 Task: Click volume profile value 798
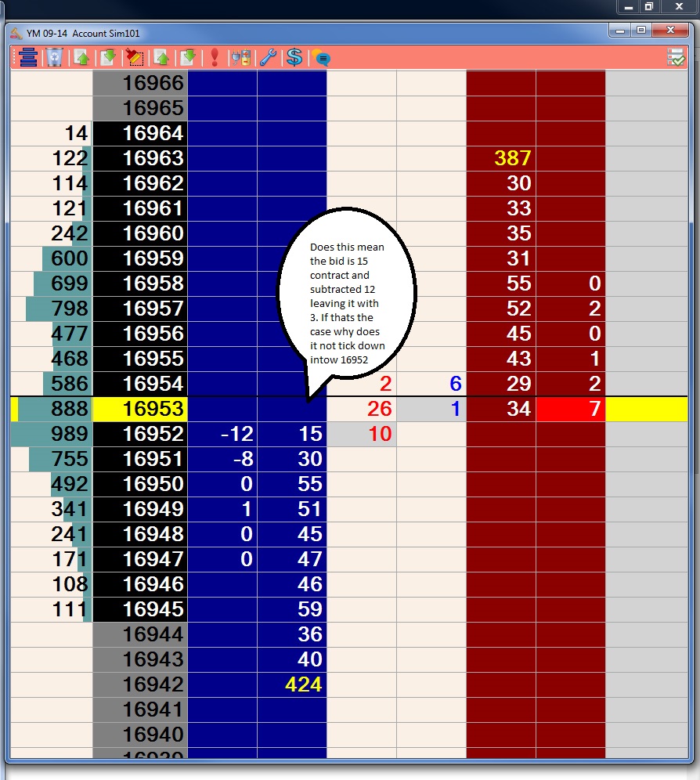51,309
